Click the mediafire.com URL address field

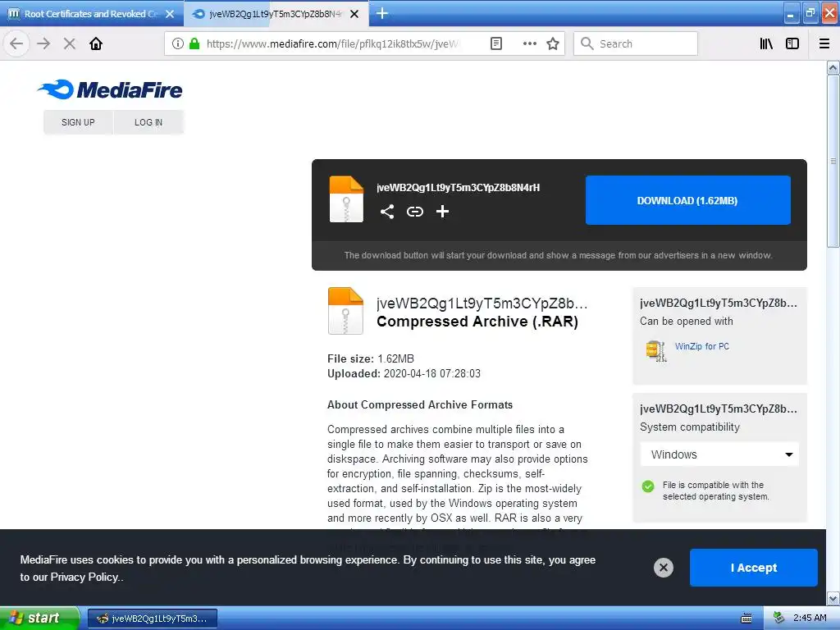click(332, 43)
